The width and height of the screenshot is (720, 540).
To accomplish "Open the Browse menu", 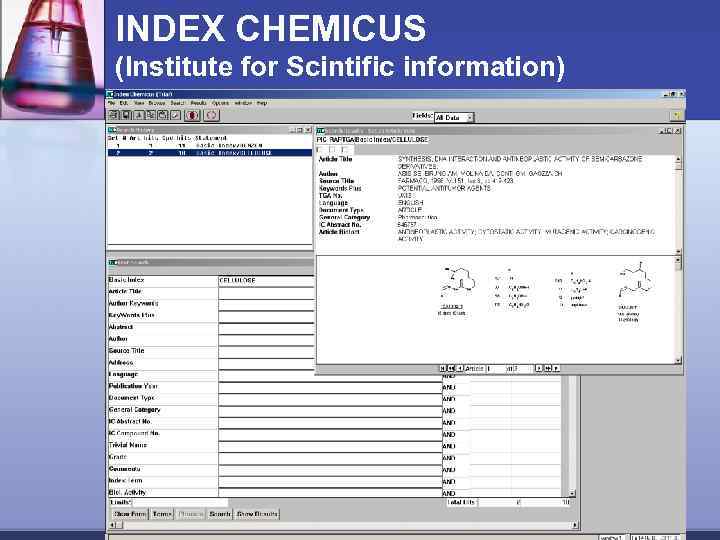I will [x=157, y=103].
